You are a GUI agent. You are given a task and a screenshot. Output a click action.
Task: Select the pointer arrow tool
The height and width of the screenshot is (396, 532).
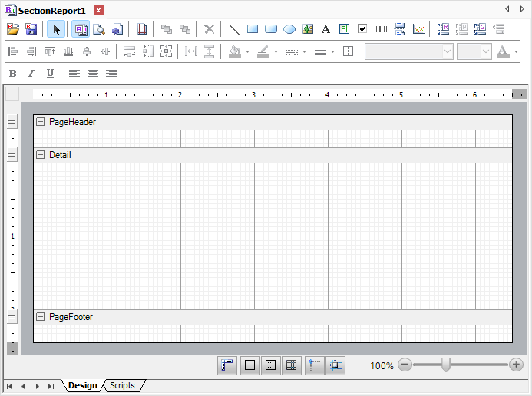click(x=56, y=29)
